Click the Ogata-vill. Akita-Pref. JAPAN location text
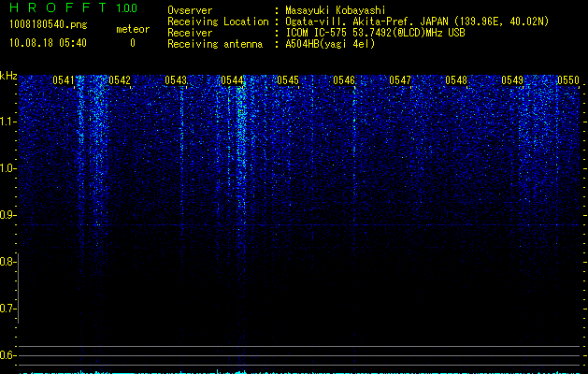This screenshot has width=588, height=374. (417, 22)
